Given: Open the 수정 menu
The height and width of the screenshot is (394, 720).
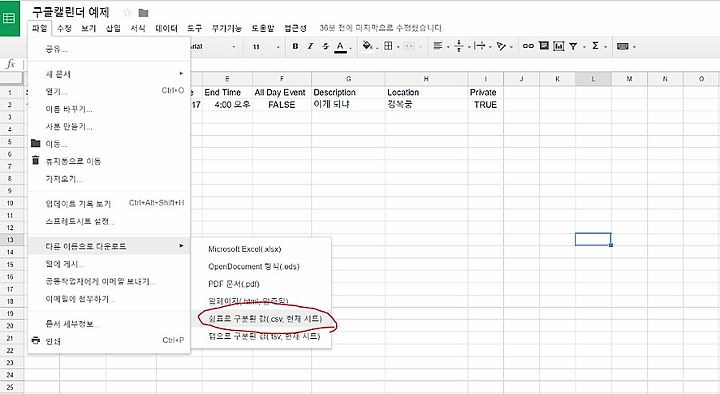Looking at the screenshot, I should 64,28.
